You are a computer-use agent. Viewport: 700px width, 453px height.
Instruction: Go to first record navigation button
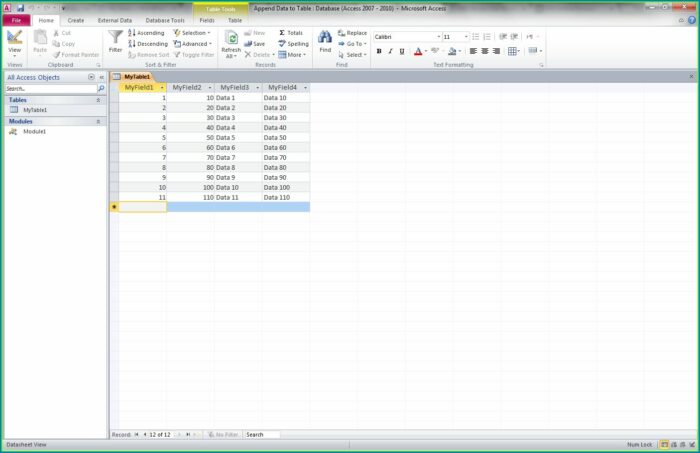click(x=137, y=434)
